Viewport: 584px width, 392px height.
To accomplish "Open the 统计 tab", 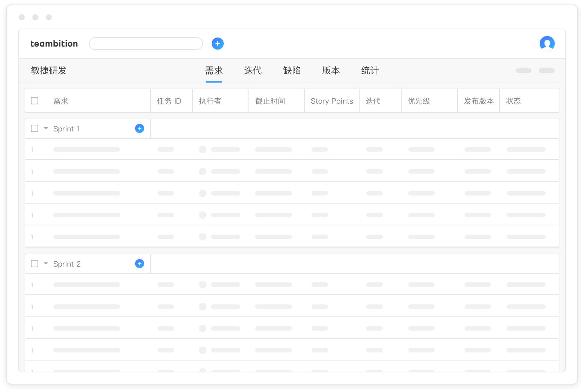I will pos(370,71).
